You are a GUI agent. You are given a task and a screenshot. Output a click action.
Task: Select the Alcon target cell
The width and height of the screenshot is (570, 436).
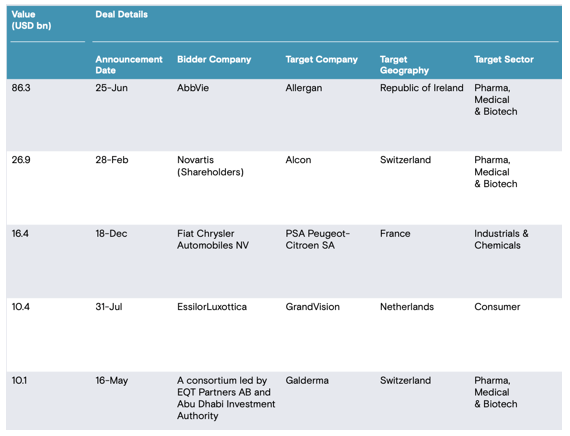pos(298,160)
